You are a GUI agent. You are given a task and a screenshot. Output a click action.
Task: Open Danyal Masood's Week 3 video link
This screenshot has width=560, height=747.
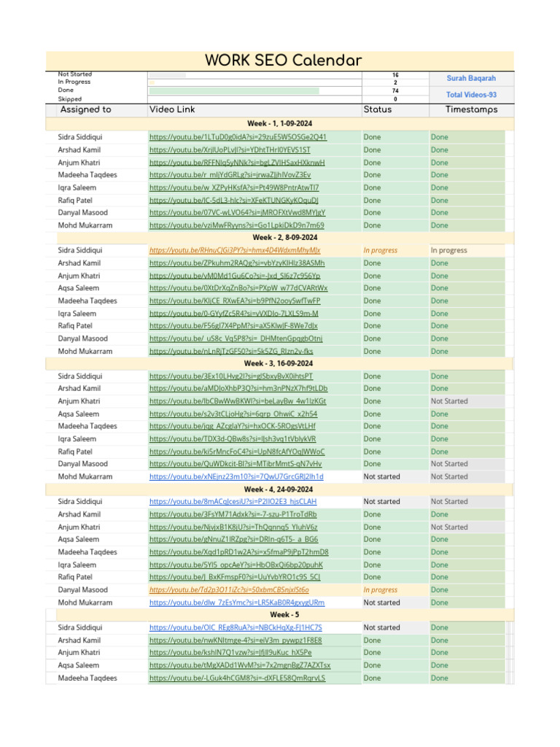click(x=236, y=464)
